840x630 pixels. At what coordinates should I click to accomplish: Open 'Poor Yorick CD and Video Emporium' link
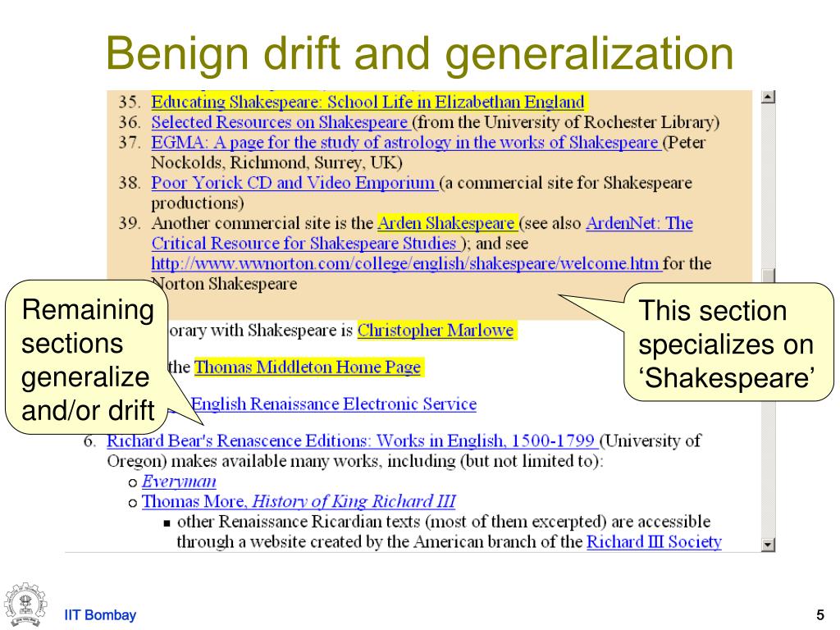(294, 183)
